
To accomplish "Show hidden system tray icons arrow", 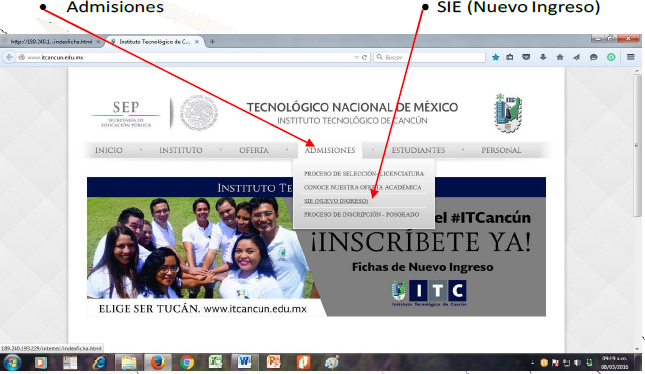I will (532, 362).
